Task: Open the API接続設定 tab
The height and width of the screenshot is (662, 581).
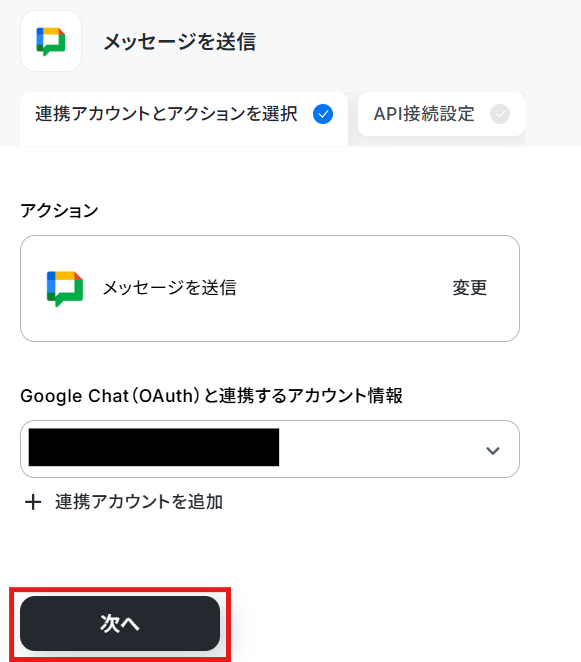Action: [x=441, y=114]
